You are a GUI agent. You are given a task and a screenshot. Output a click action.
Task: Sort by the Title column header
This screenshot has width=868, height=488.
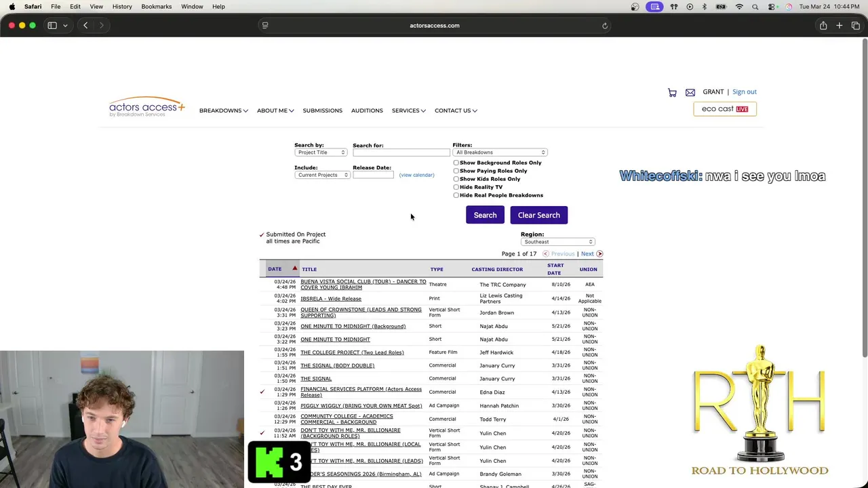pos(309,270)
